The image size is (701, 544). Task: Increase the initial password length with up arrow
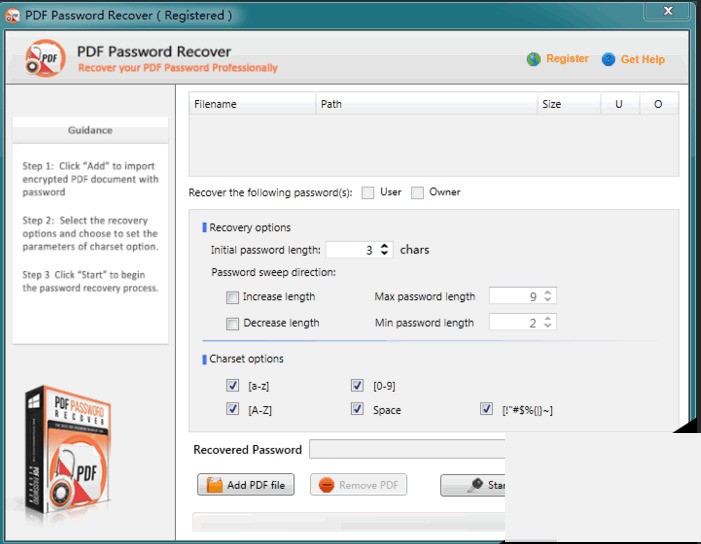point(384,246)
